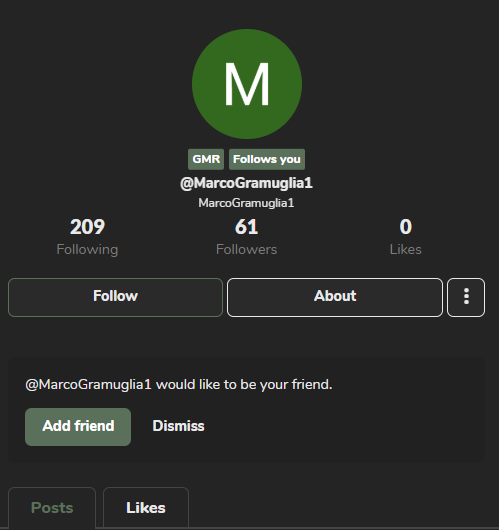Image resolution: width=499 pixels, height=530 pixels.
Task: Open the About section
Action: point(335,297)
